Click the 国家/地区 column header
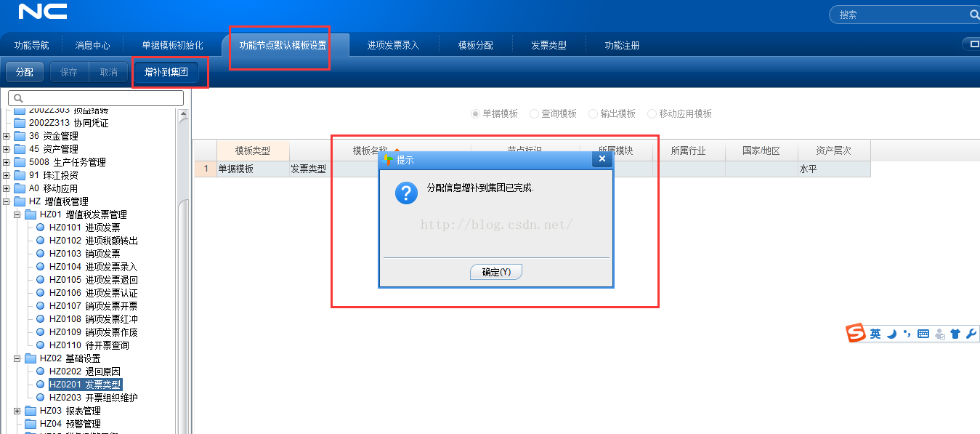980x434 pixels. [761, 150]
